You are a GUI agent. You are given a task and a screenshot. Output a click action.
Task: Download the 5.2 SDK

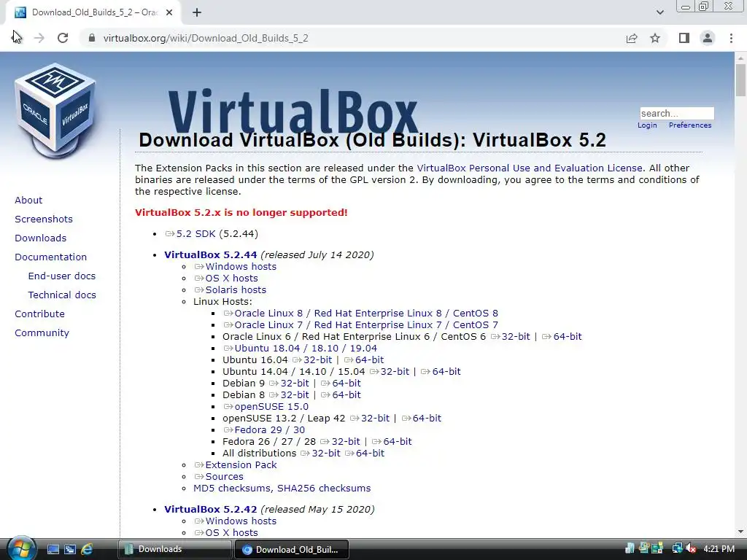tap(196, 234)
